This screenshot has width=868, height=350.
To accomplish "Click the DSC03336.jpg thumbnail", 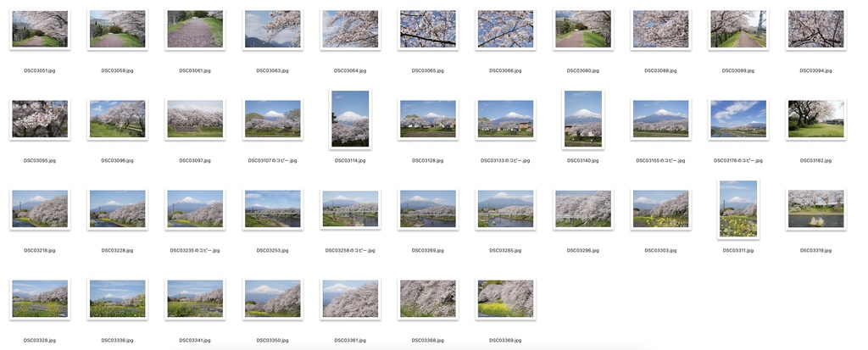I will coord(117,299).
